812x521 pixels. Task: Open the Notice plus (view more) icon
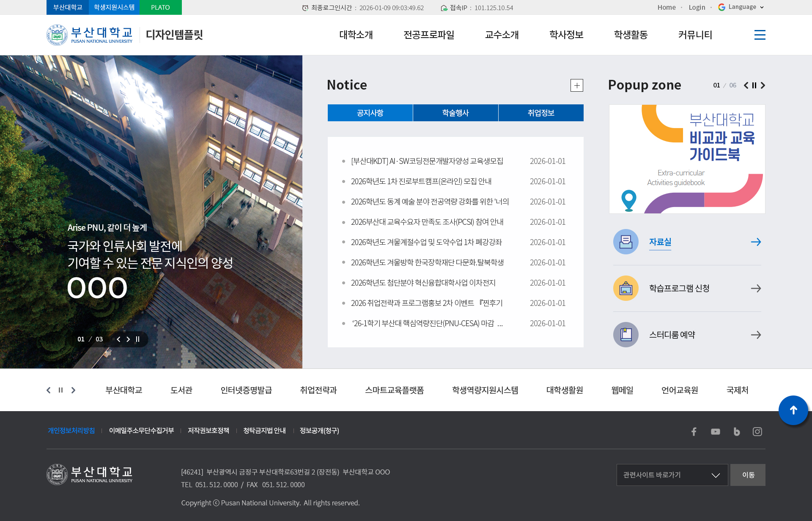pyautogui.click(x=577, y=85)
